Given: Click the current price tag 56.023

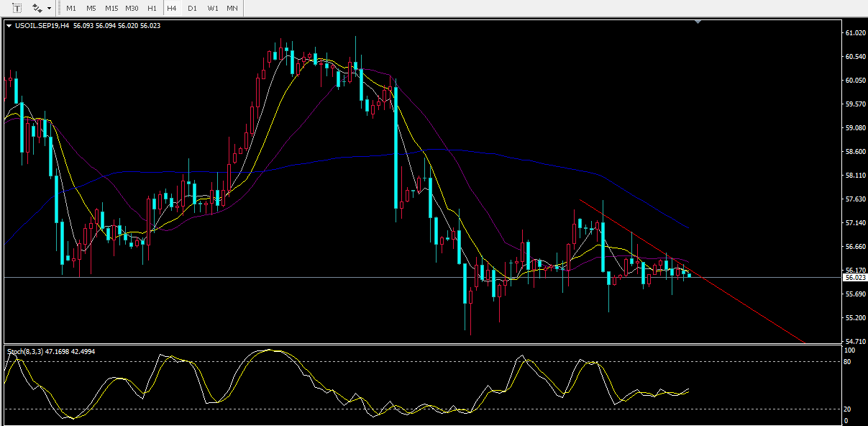Looking at the screenshot, I should coord(854,277).
